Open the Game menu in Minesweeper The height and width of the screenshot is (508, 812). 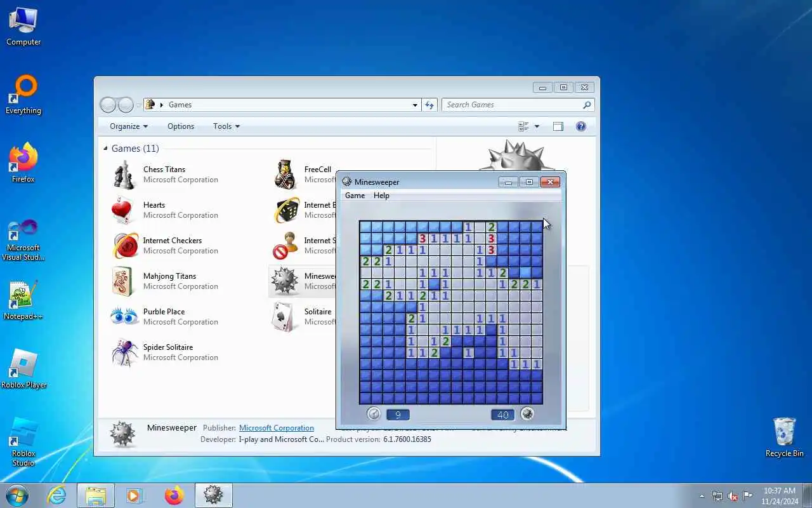(x=355, y=196)
